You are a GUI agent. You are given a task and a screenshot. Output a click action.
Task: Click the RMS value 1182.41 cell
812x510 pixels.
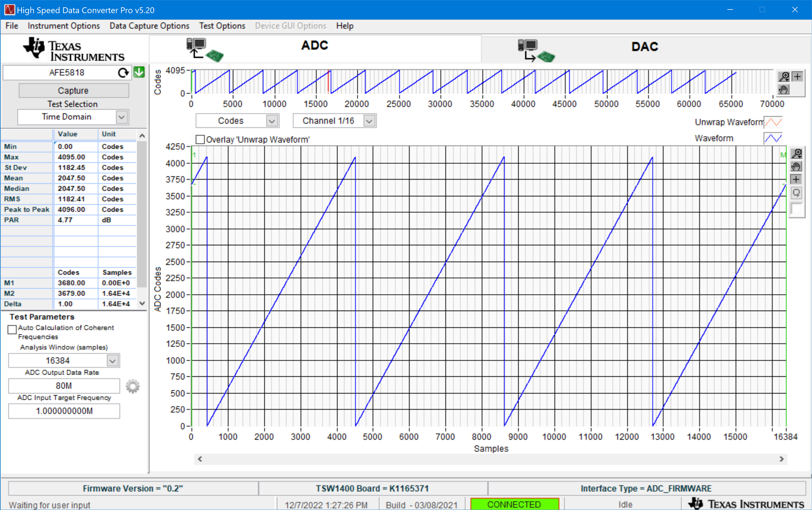pyautogui.click(x=76, y=199)
